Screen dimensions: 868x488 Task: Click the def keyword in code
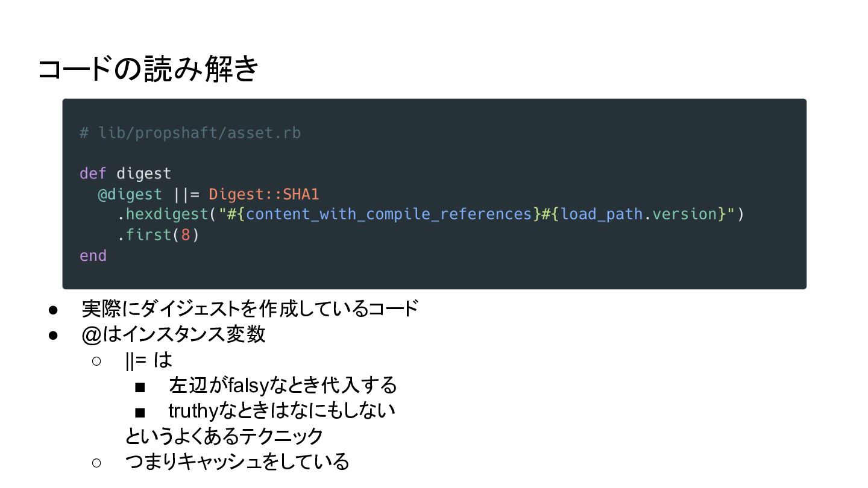pyautogui.click(x=93, y=174)
